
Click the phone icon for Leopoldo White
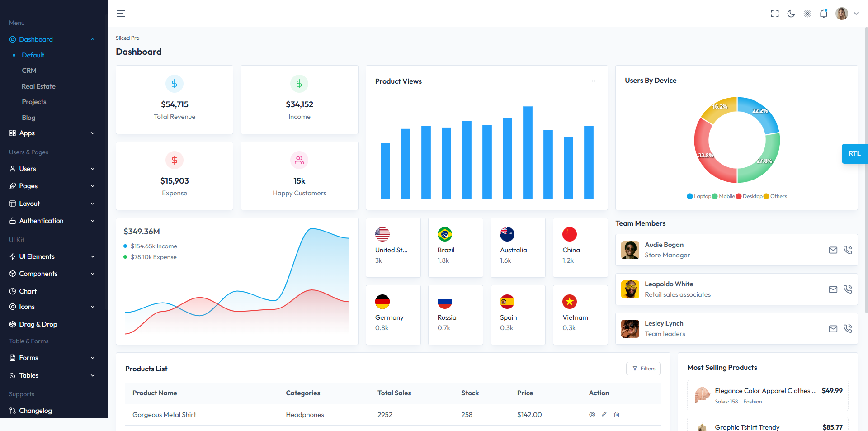(848, 289)
